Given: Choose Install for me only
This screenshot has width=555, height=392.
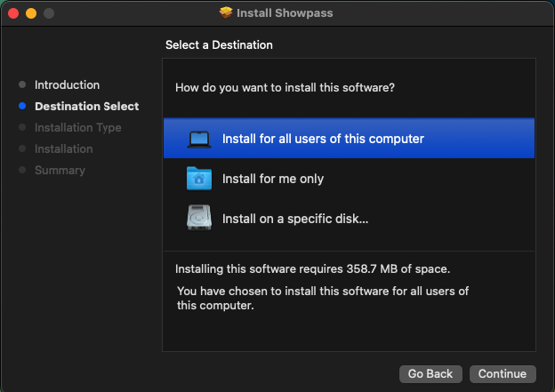Looking at the screenshot, I should 349,179.
